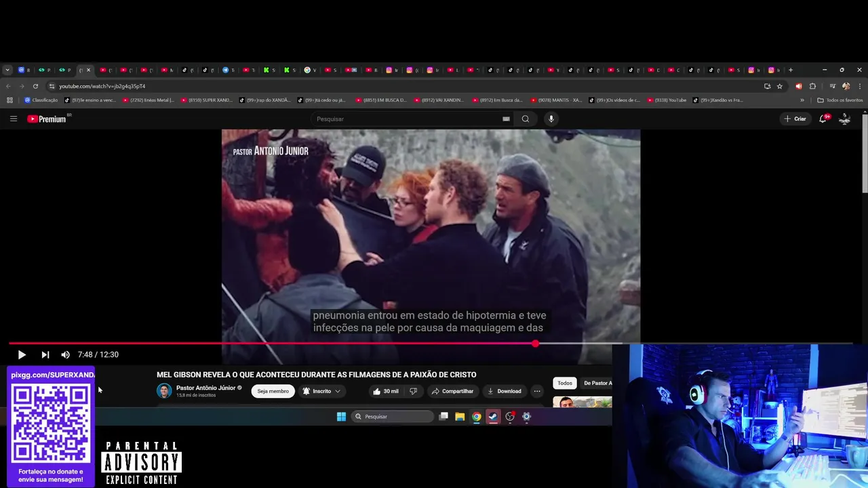
Task: Open the (8851) EM BUSCA D bookmark
Action: [381, 100]
